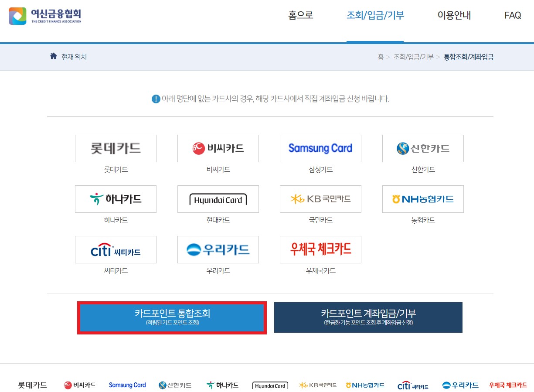Click the 카드포인트 통합조회 button

[x=172, y=317]
